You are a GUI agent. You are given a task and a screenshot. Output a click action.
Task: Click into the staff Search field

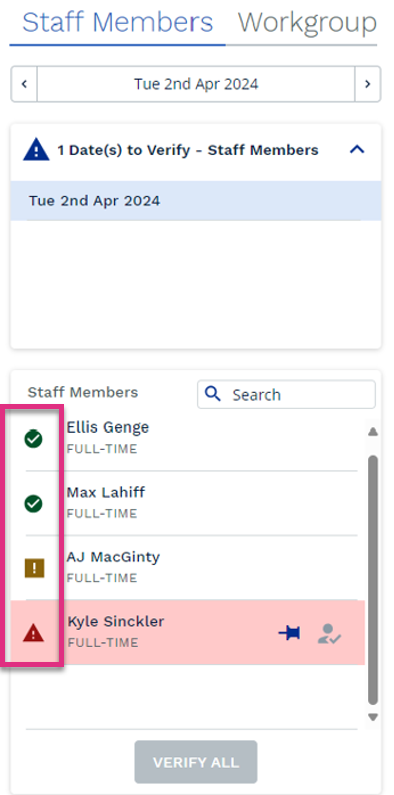pyautogui.click(x=286, y=394)
